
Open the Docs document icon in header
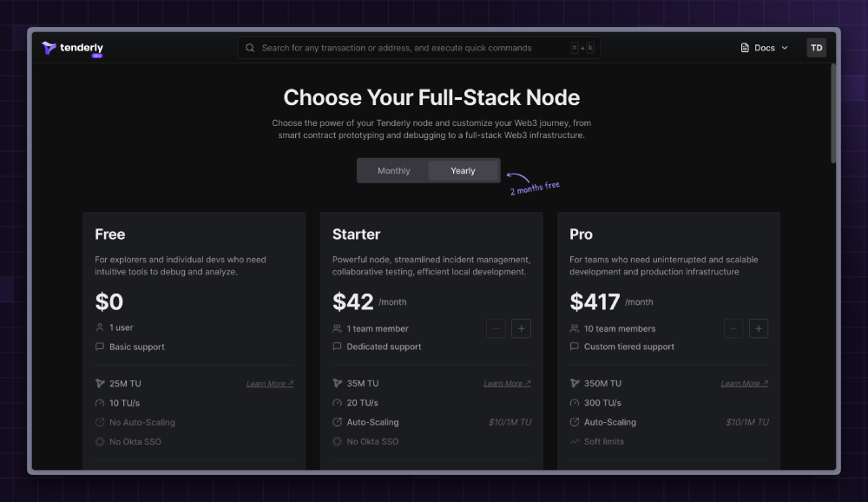click(742, 48)
